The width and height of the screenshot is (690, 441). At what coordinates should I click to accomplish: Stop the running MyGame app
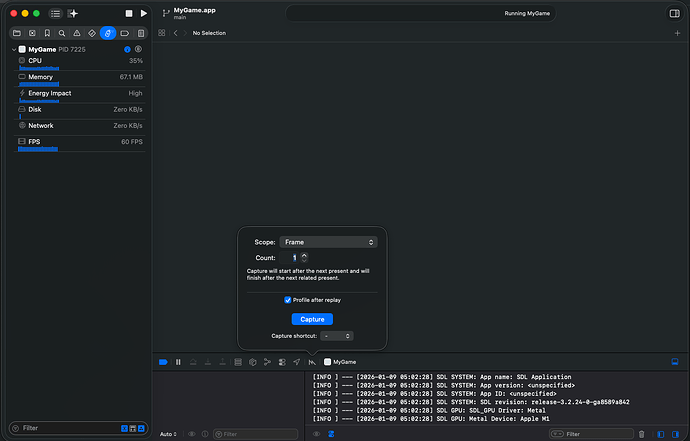[x=128, y=13]
